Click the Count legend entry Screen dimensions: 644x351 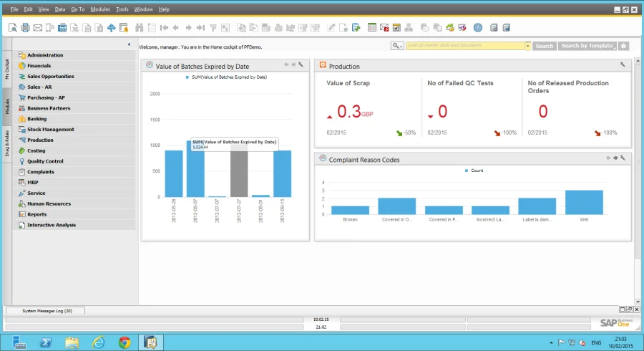pos(474,170)
